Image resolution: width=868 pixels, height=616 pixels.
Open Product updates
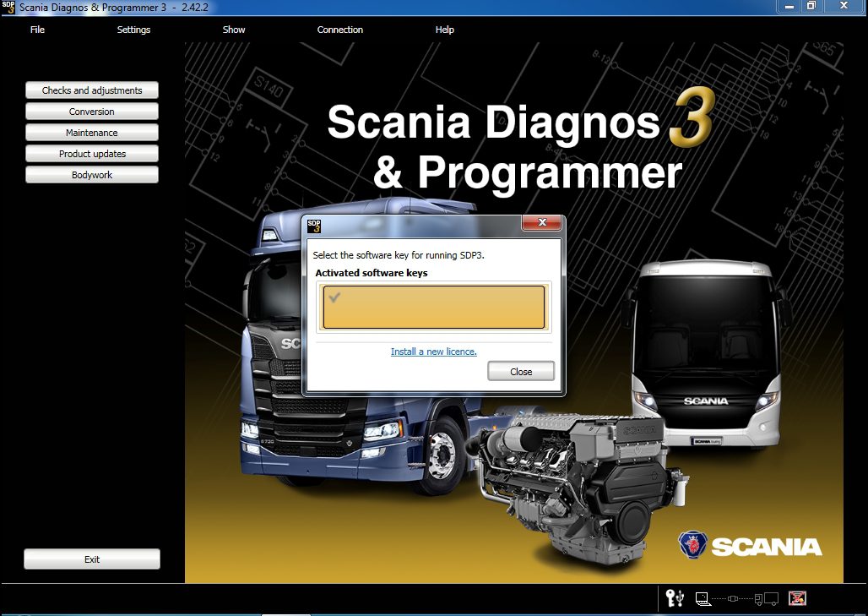(91, 153)
